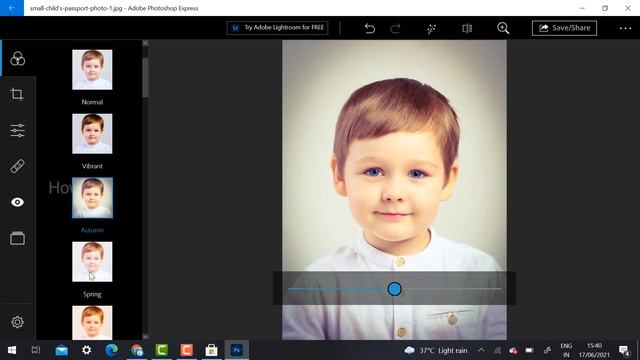640x360 pixels.
Task: Click the Normal look label
Action: tap(92, 102)
